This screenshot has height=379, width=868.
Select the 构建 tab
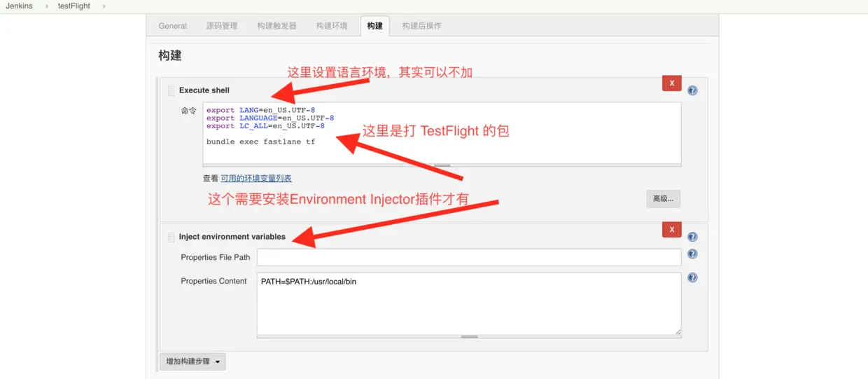tap(375, 26)
